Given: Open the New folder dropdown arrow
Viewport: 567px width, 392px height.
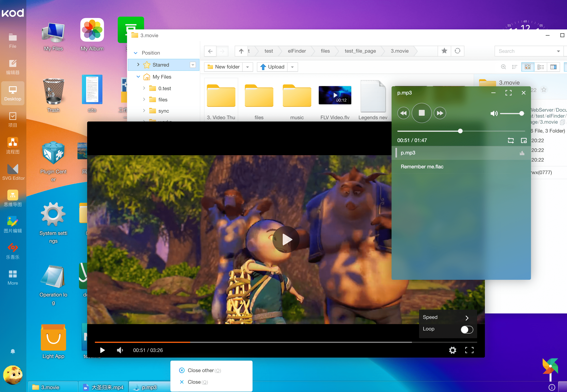Looking at the screenshot, I should click(x=248, y=67).
